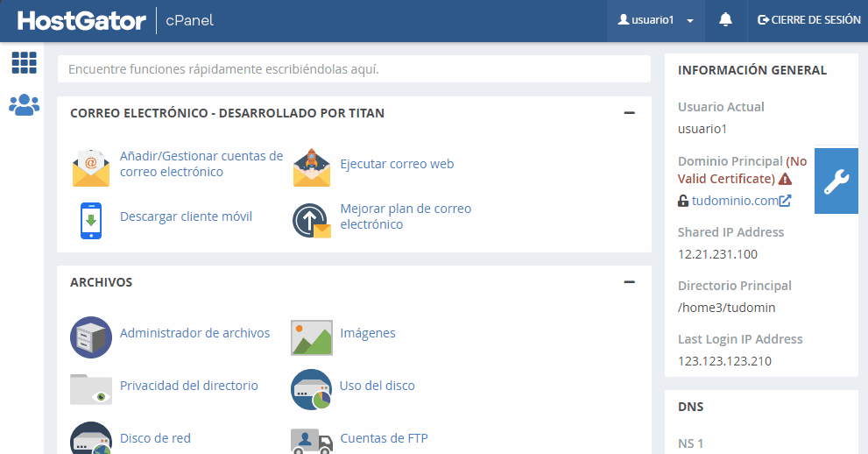868x454 pixels.
Task: Open the Imágenes link
Action: click(368, 333)
